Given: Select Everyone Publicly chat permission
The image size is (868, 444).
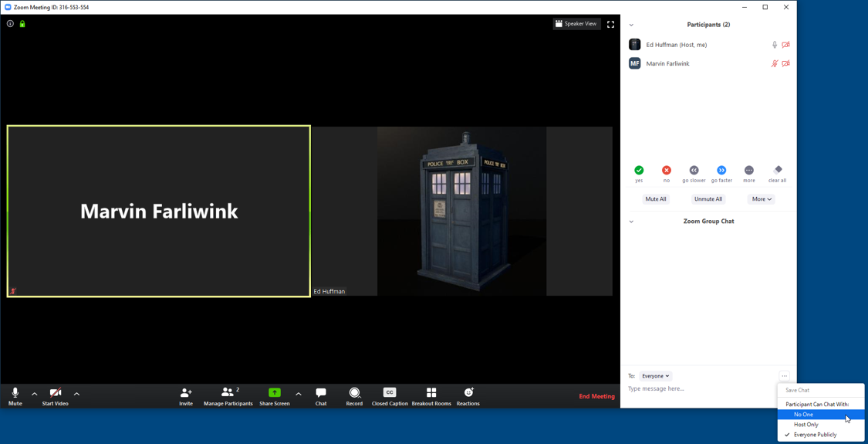Looking at the screenshot, I should (821, 435).
